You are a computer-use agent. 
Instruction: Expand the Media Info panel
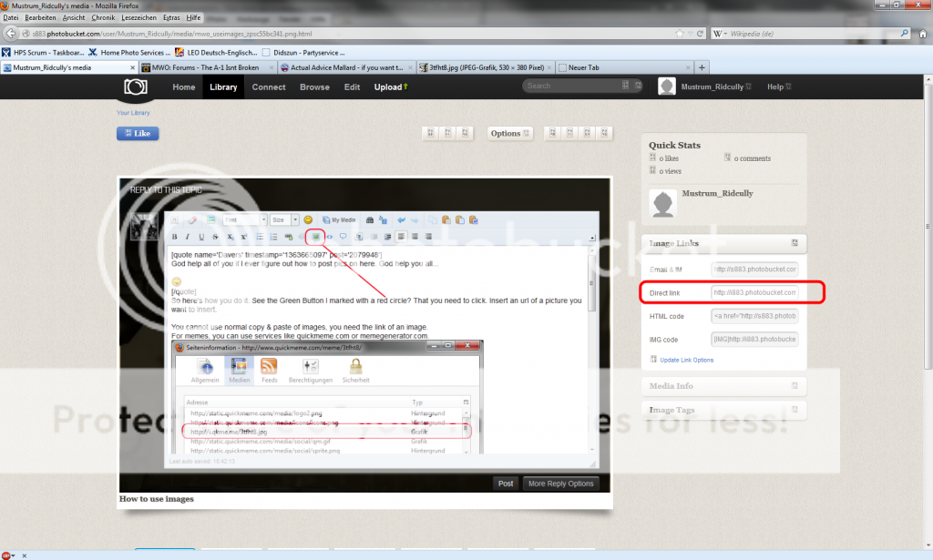(x=795, y=385)
